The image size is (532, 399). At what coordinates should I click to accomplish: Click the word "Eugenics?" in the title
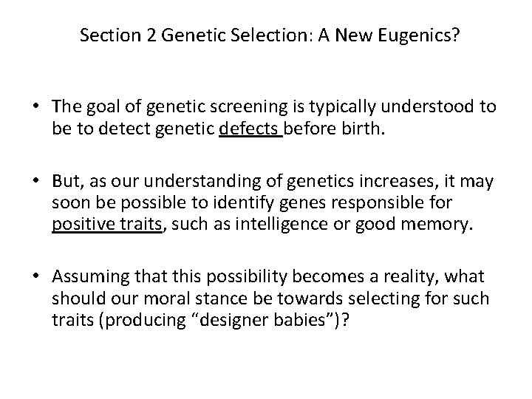click(x=419, y=36)
